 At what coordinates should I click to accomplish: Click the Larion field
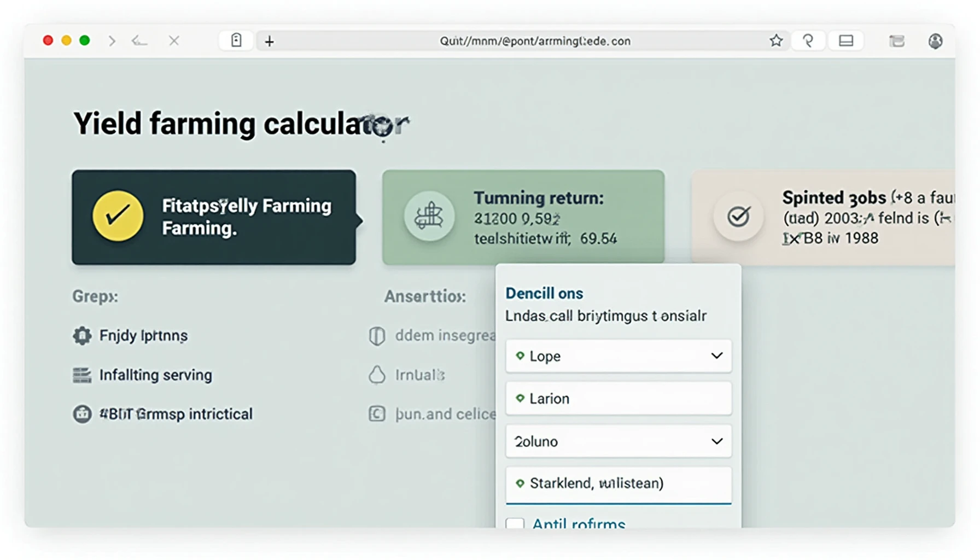(x=619, y=398)
